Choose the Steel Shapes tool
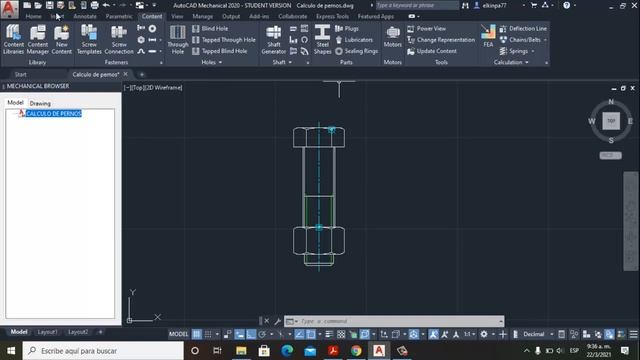The height and width of the screenshot is (360, 640). coord(322,39)
